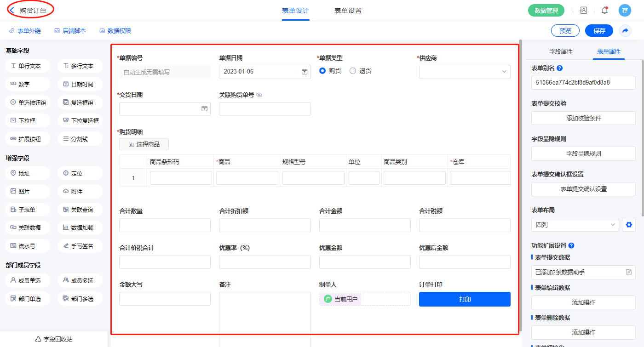Click the 数据管理 button

pyautogui.click(x=546, y=11)
